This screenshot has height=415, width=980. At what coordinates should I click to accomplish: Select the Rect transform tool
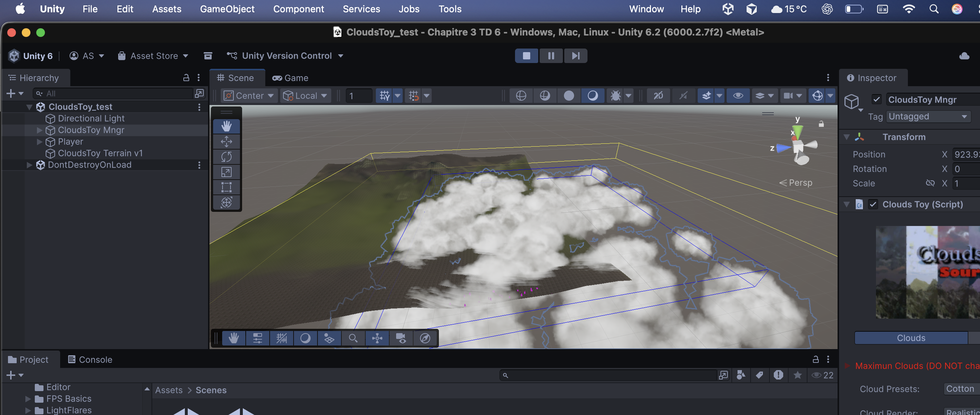(227, 187)
